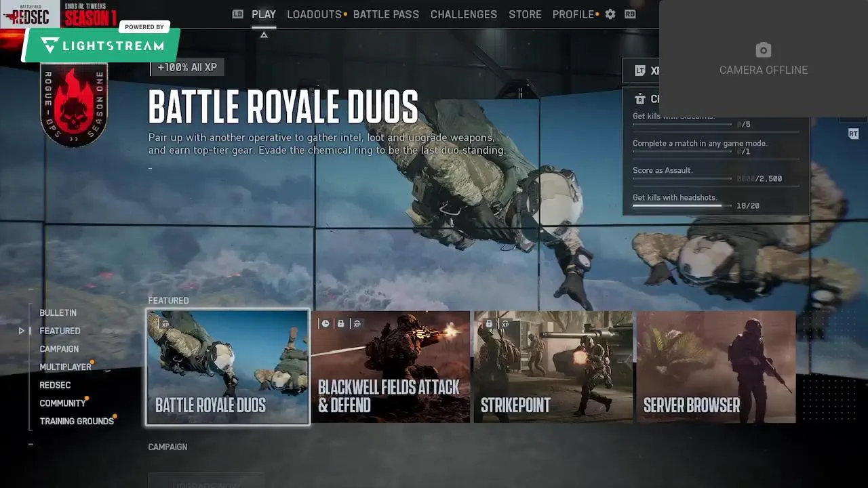Click the R stick icon in challenges panel
Image resolution: width=868 pixels, height=488 pixels.
639,99
